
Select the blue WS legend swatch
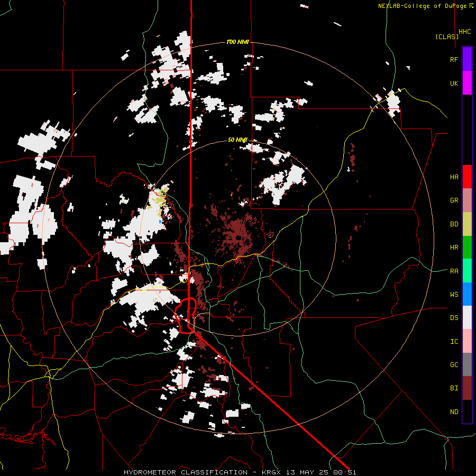pyautogui.click(x=467, y=294)
